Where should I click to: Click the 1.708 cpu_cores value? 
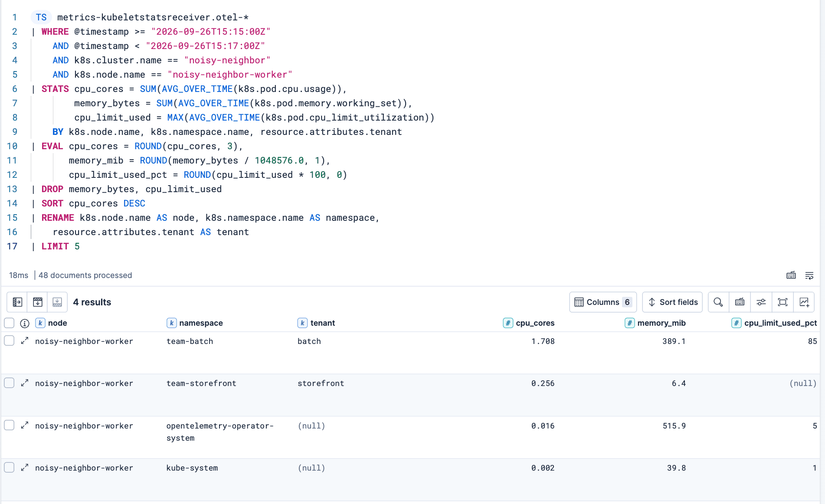[x=543, y=341]
